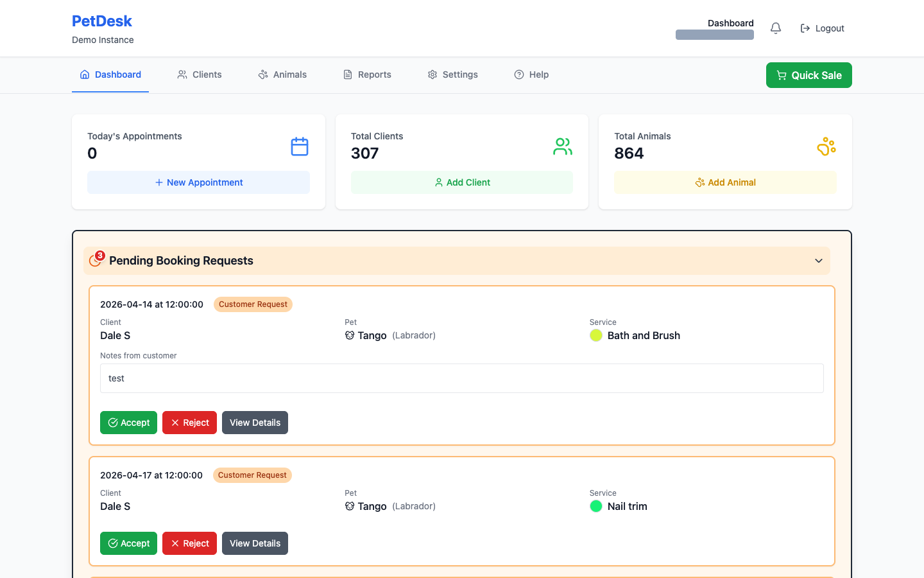The width and height of the screenshot is (924, 578).
Task: Open the notifications bell
Action: coord(776,28)
